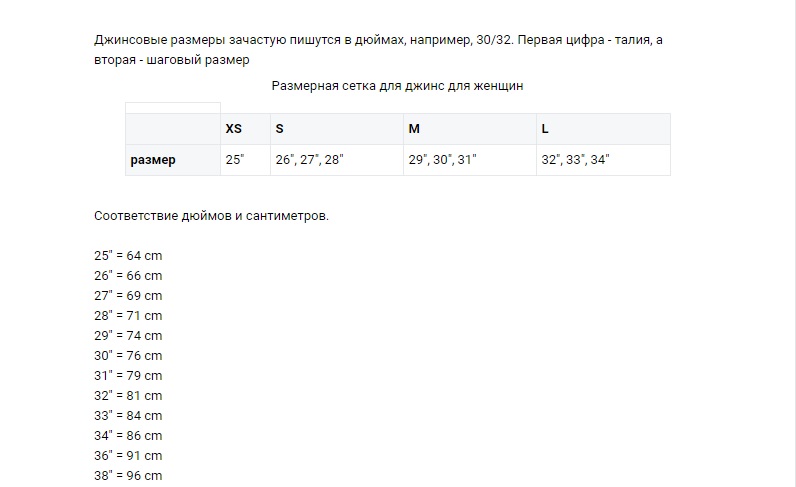Select the line "38" = 96 cm"
This screenshot has height=487, width=796.
coord(128,476)
